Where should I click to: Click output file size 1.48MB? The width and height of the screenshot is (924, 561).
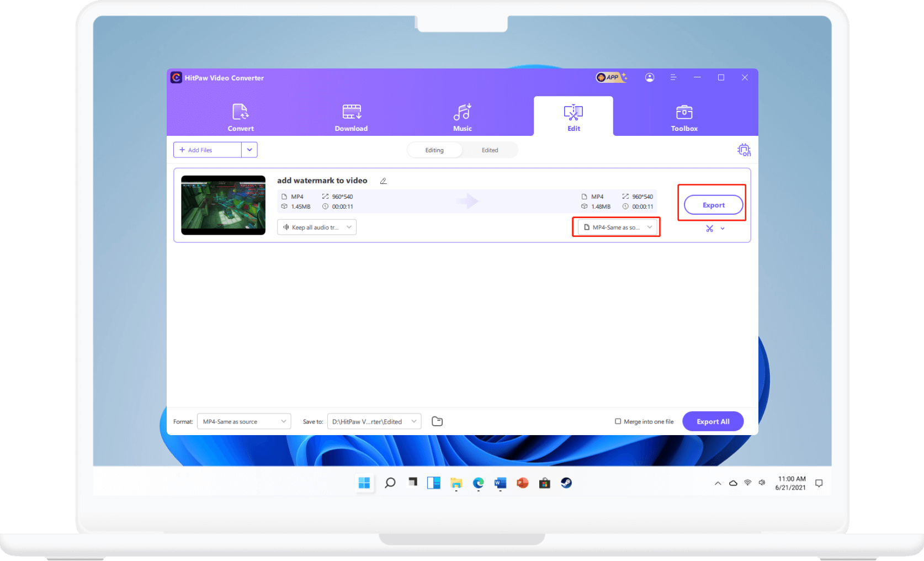pyautogui.click(x=601, y=207)
